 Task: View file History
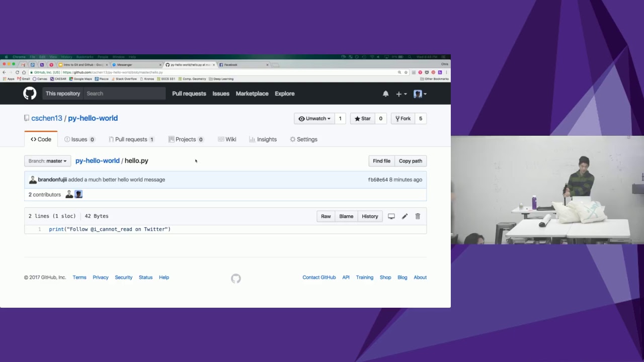coord(370,216)
